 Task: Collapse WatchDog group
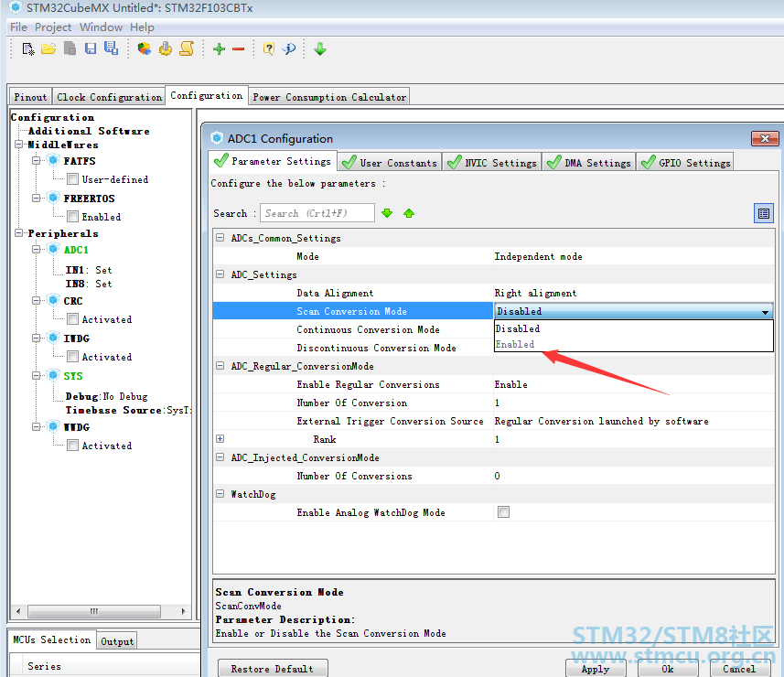point(220,493)
